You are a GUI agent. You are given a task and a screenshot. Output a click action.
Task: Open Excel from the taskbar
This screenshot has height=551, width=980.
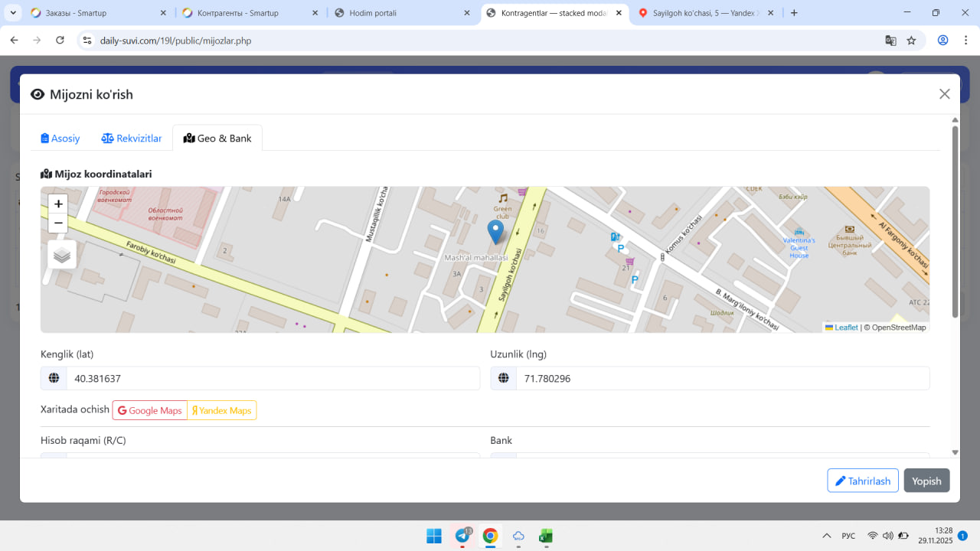coord(546,536)
